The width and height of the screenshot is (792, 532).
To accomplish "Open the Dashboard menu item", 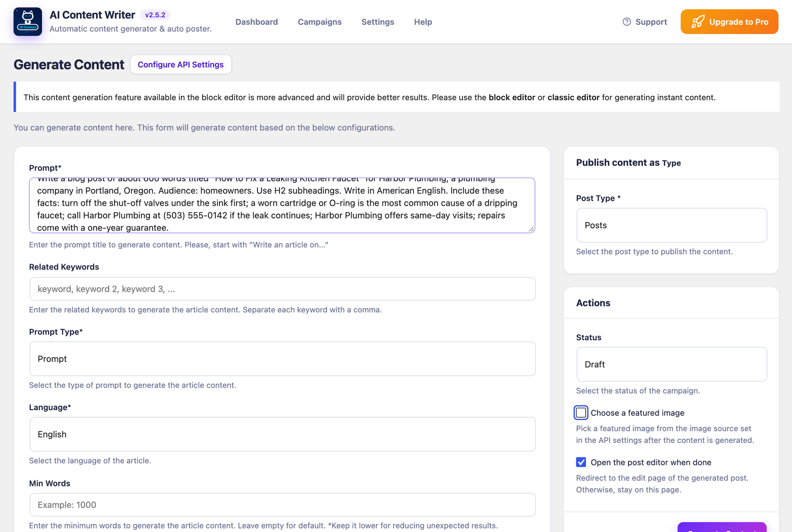I will [257, 22].
